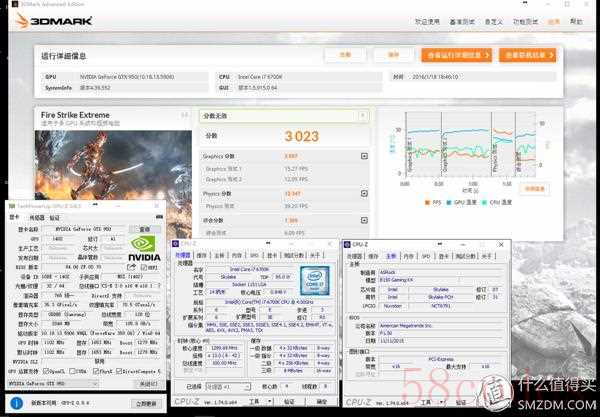This screenshot has width=600, height=417.
Task: Click the 保存 save button in run details
Action: (x=394, y=55)
